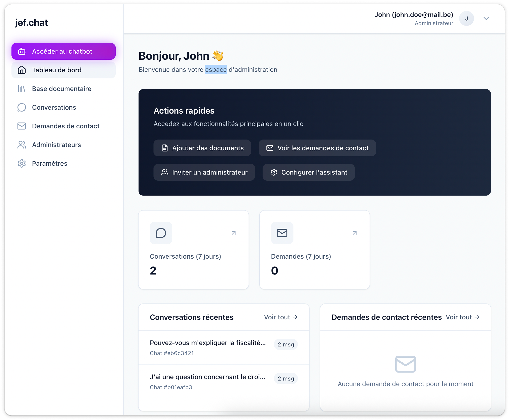Select the chatbot robot icon in sidebar

pos(22,51)
